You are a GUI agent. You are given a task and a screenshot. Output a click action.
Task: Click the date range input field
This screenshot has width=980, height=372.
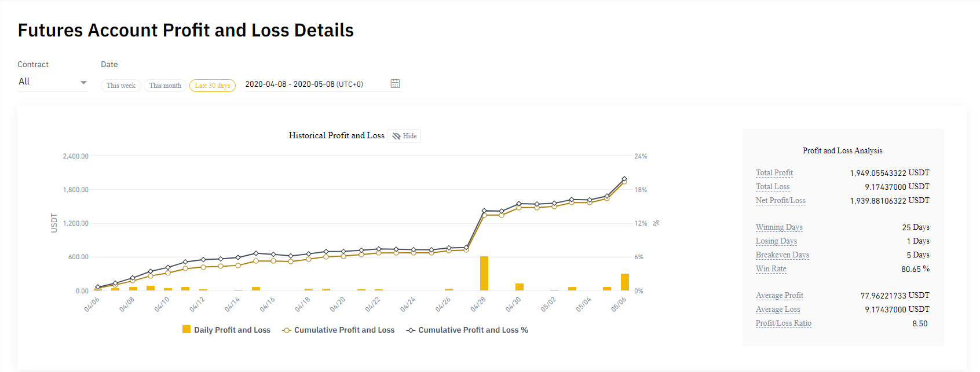point(313,84)
